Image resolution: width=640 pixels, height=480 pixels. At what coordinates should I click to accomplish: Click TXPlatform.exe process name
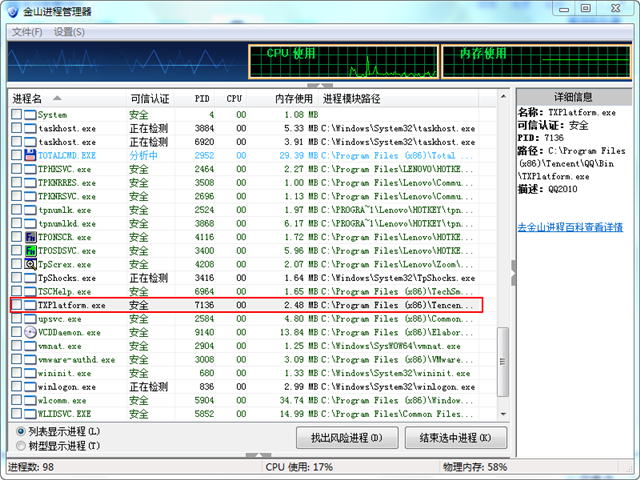click(71, 305)
